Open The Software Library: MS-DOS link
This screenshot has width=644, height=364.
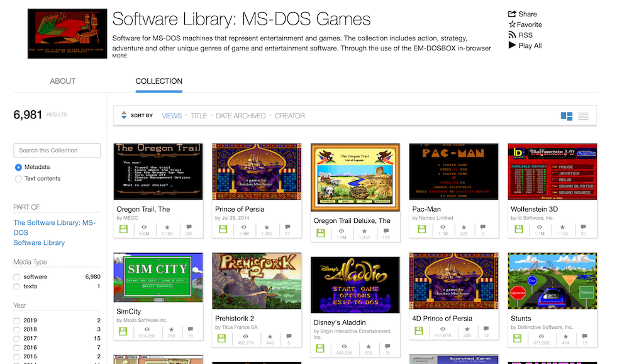click(x=54, y=227)
